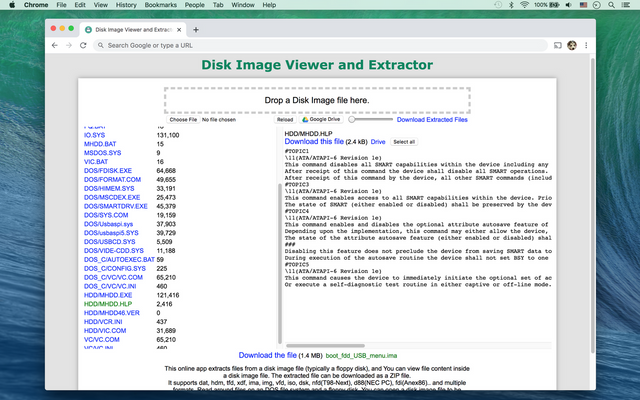Screen dimensions: 640x400
Task: Click the Google Drive button
Action: (x=320, y=120)
